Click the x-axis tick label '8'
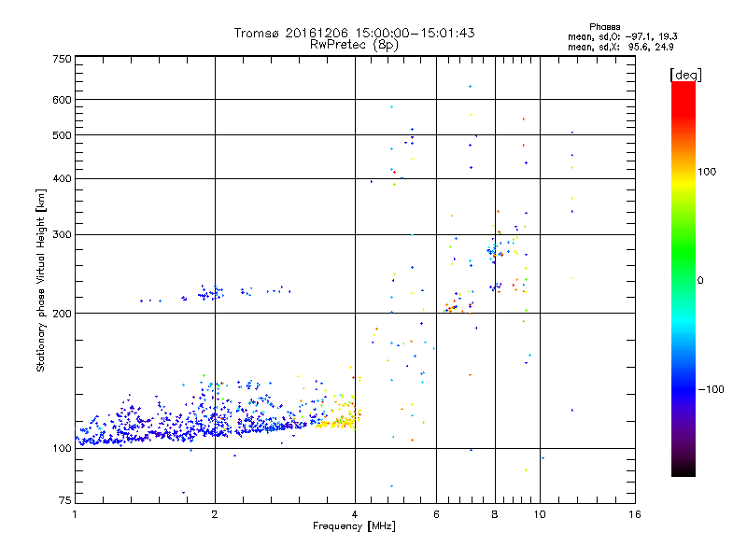 click(x=495, y=514)
